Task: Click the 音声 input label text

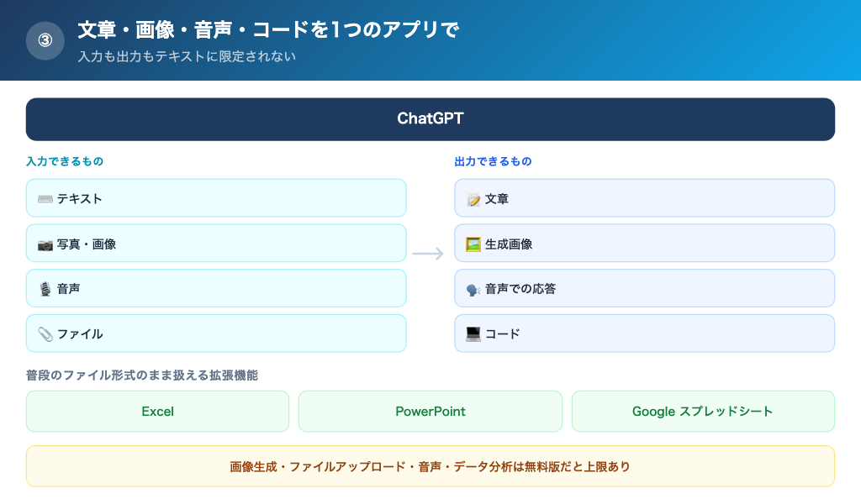Action: pyautogui.click(x=69, y=288)
